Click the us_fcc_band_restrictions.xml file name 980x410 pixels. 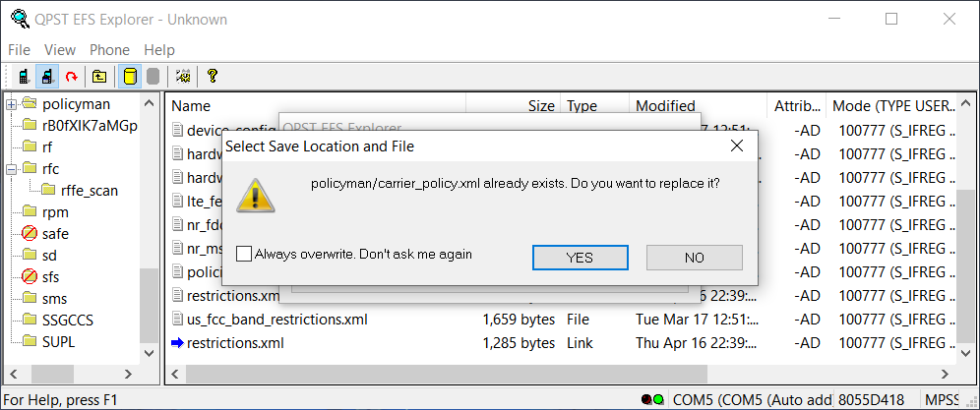(x=277, y=320)
